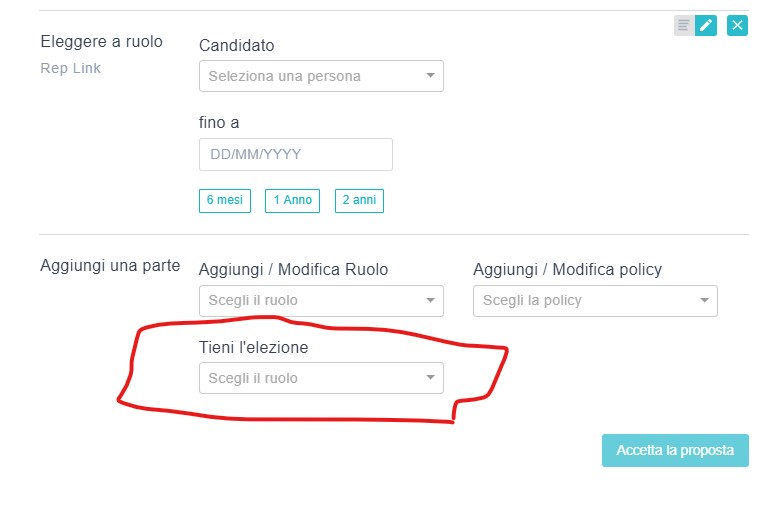This screenshot has width=769, height=519.
Task: Click the 'Eleggere a ruolo' section heading
Action: [101, 42]
